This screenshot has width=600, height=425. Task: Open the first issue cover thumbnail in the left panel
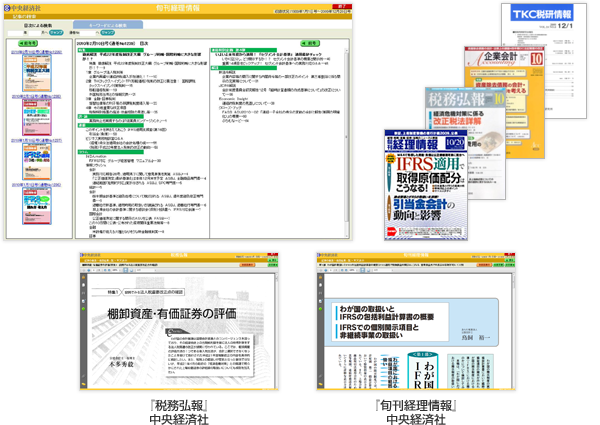point(37,73)
